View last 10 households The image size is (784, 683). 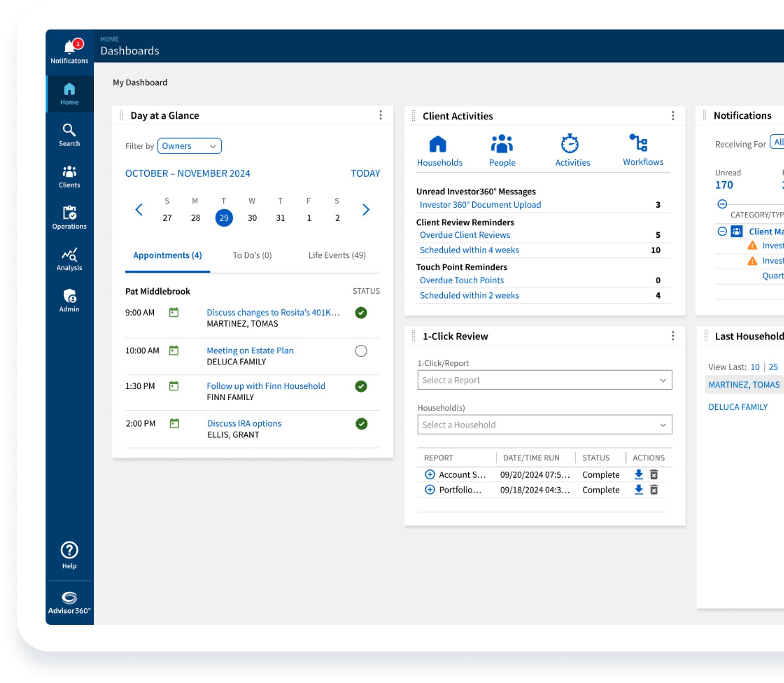[x=755, y=367]
